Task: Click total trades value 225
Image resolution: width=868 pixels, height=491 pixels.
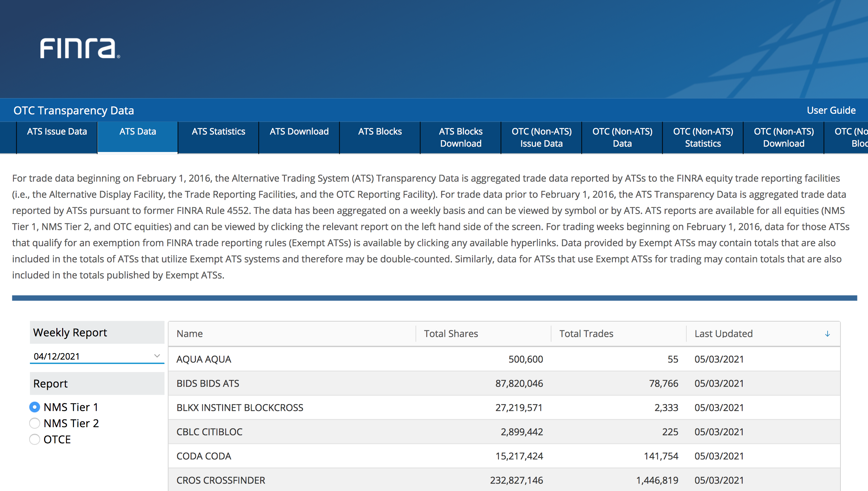Action: pyautogui.click(x=670, y=432)
